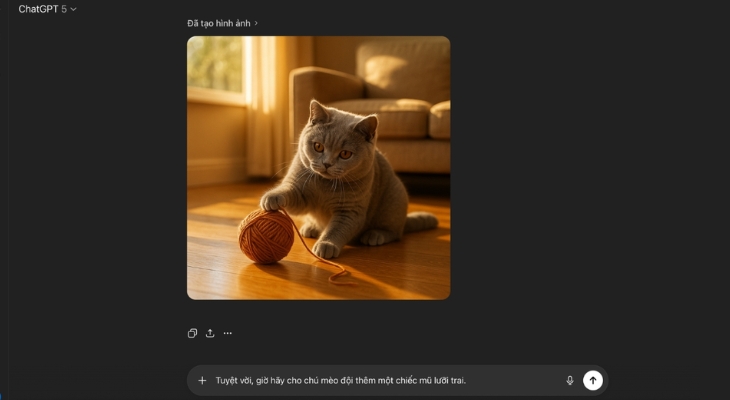Expand the arrow beside "Đã tạo hình ảnh"
Screen dimensions: 730x400
(x=256, y=23)
